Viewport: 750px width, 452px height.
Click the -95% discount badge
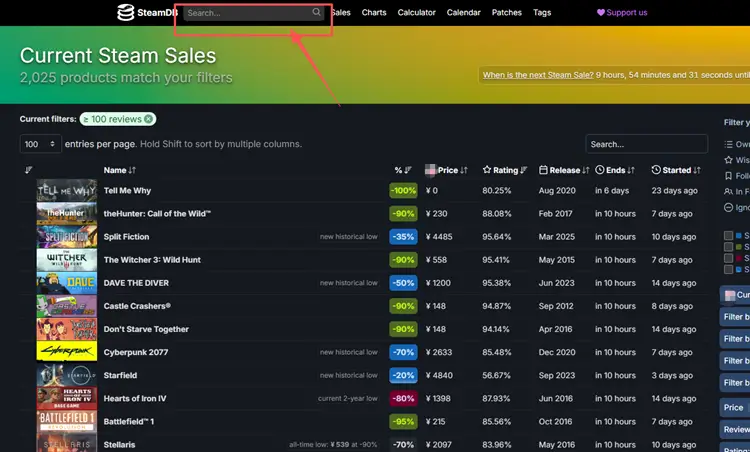(x=403, y=421)
